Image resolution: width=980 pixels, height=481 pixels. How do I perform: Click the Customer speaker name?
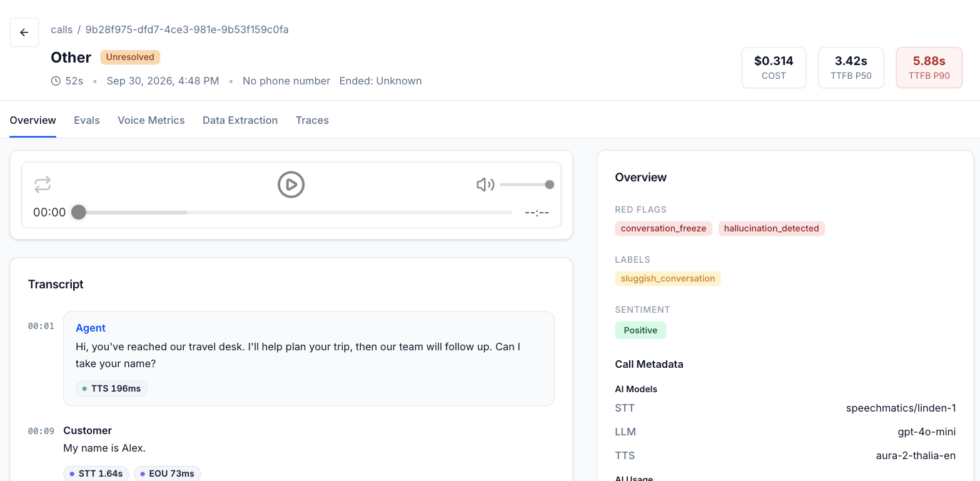click(x=88, y=430)
